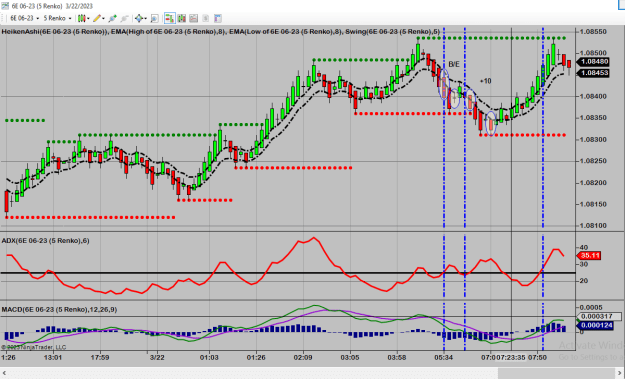Open the Data Series icon
This screenshot has width=625, height=379.
(182, 18)
